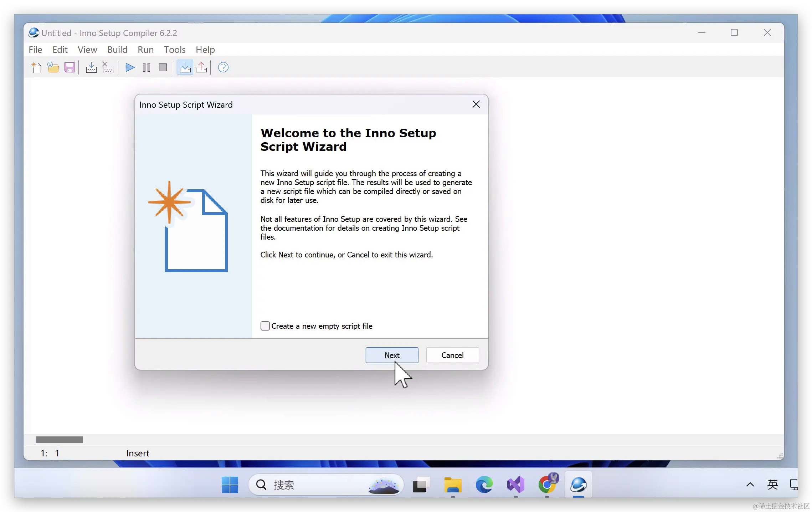The width and height of the screenshot is (812, 512).
Task: Click the Inno Setup taskbar icon
Action: click(578, 485)
